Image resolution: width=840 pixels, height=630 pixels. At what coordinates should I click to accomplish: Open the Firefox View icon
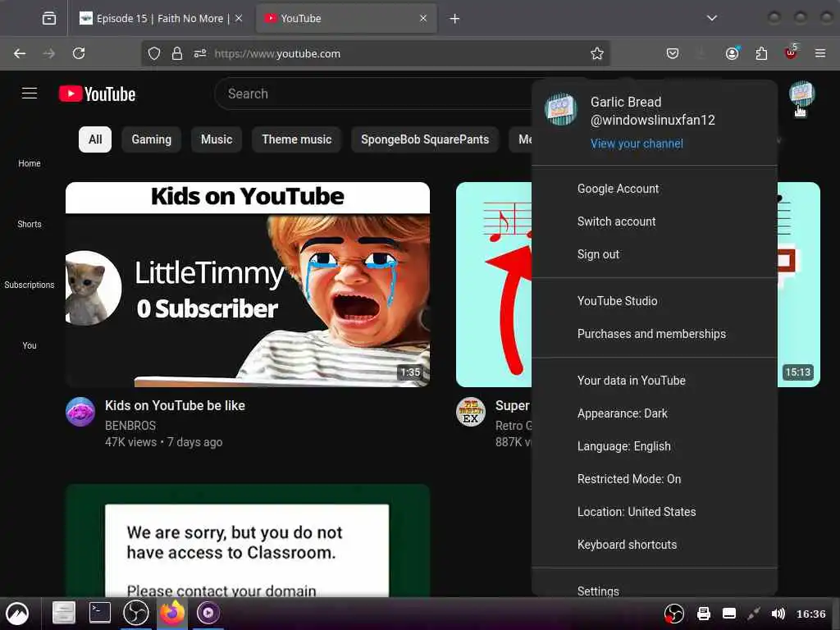pos(49,19)
